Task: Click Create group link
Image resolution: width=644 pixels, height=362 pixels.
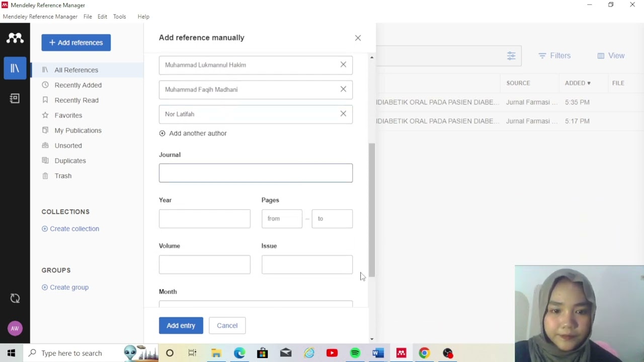Action: click(x=65, y=287)
